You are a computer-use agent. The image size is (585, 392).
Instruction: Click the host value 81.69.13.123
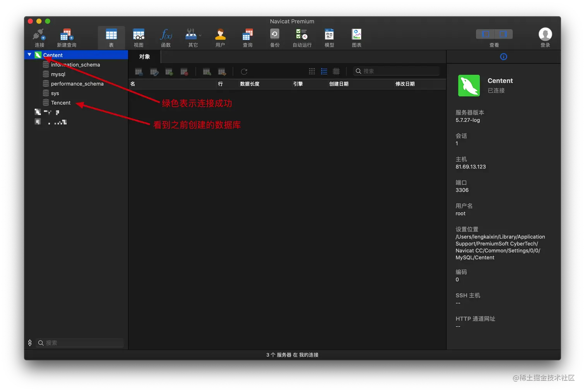pyautogui.click(x=470, y=167)
